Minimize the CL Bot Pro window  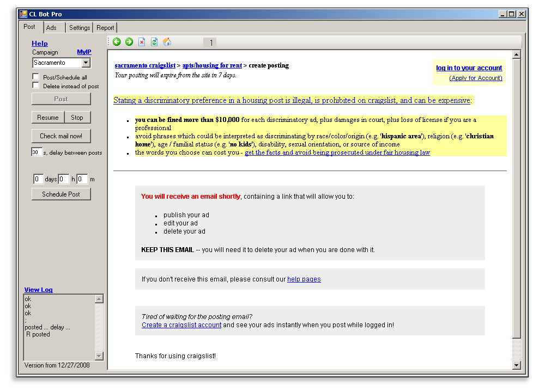[x=502, y=14]
